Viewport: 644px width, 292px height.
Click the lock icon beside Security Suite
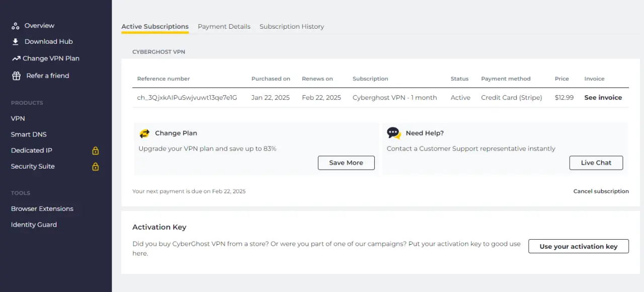(x=96, y=167)
